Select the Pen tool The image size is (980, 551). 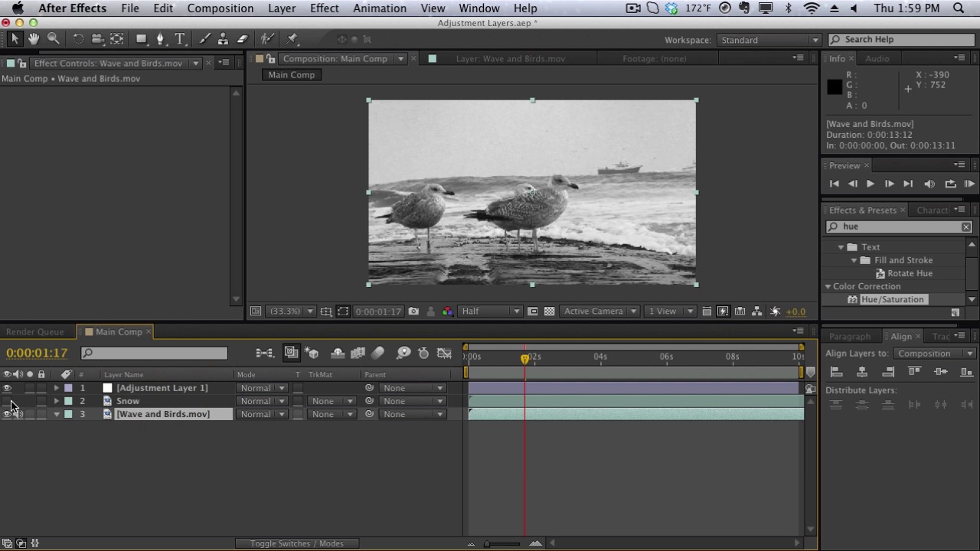(160, 39)
